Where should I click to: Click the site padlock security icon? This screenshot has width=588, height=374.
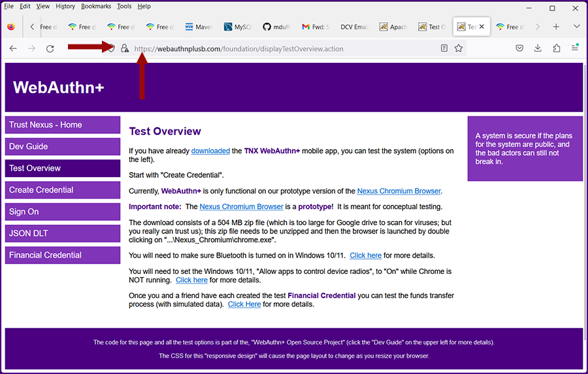(x=125, y=48)
